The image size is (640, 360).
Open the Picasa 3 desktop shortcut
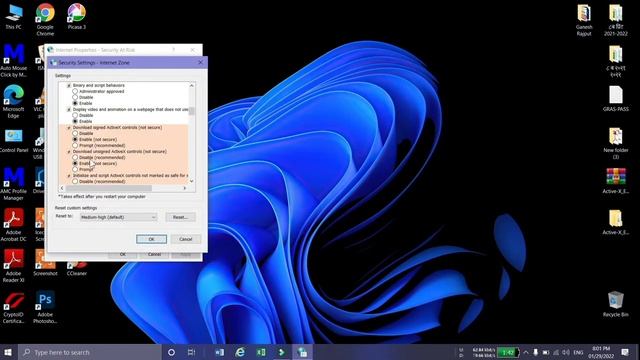point(76,17)
